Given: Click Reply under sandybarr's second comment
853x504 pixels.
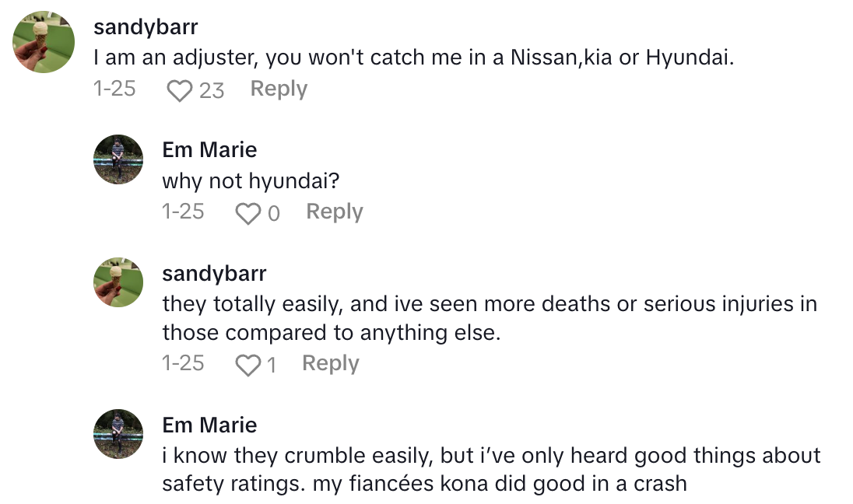Looking at the screenshot, I should tap(330, 362).
